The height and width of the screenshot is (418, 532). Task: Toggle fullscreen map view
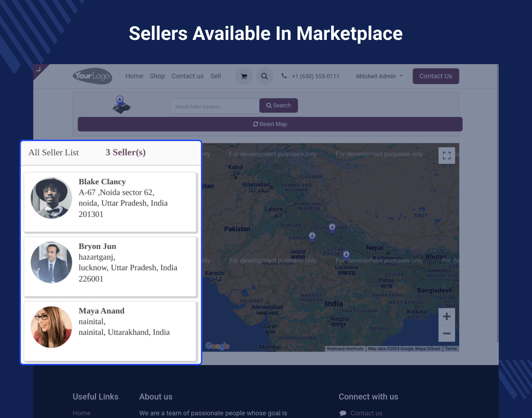click(x=446, y=155)
